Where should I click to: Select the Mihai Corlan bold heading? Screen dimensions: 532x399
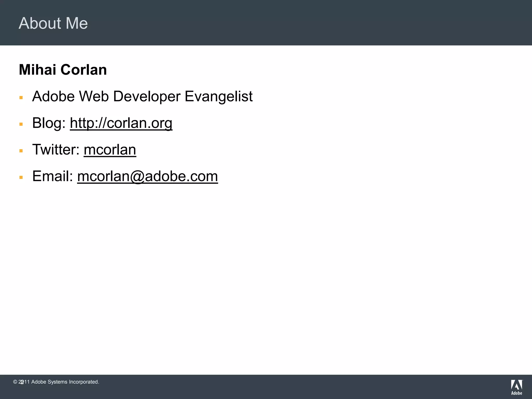63,70
